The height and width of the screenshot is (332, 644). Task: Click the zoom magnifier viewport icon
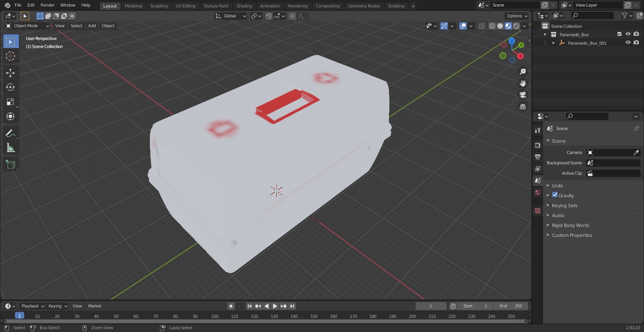click(x=522, y=72)
